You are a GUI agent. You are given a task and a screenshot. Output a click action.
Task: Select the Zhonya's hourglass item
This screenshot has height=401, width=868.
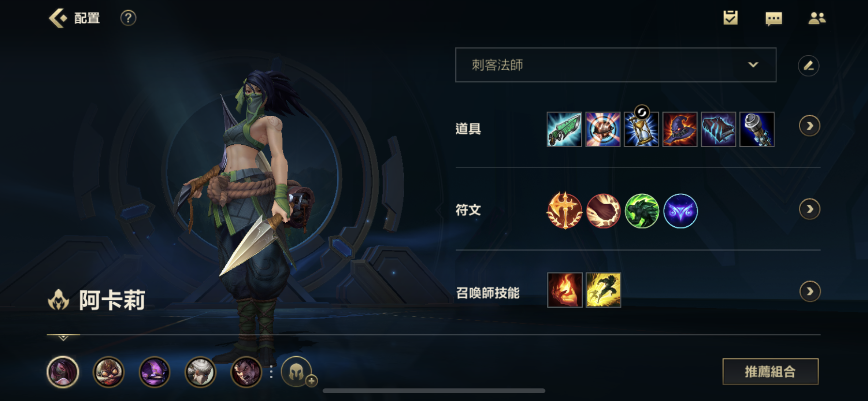[x=641, y=129]
